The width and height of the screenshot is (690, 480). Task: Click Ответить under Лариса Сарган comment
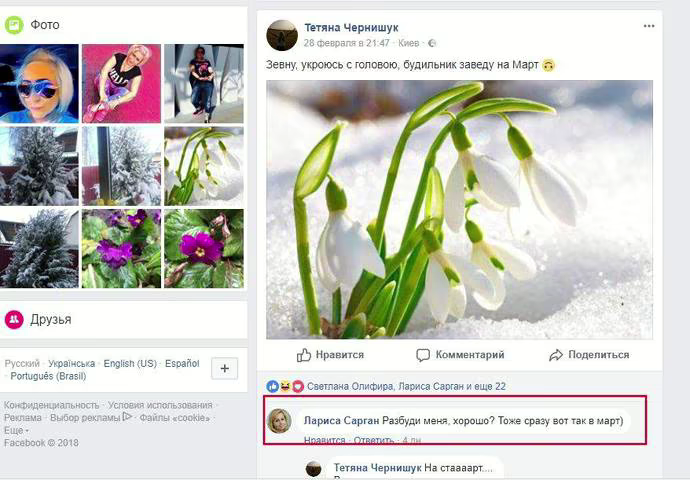[374, 440]
